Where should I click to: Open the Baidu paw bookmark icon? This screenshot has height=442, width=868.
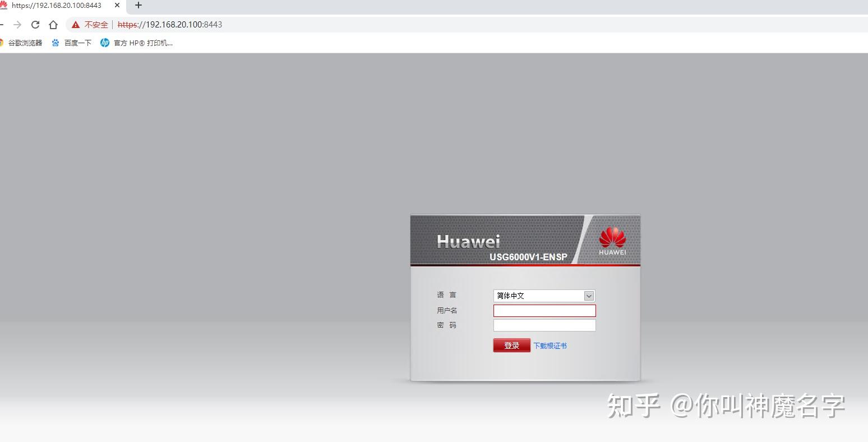[x=55, y=43]
